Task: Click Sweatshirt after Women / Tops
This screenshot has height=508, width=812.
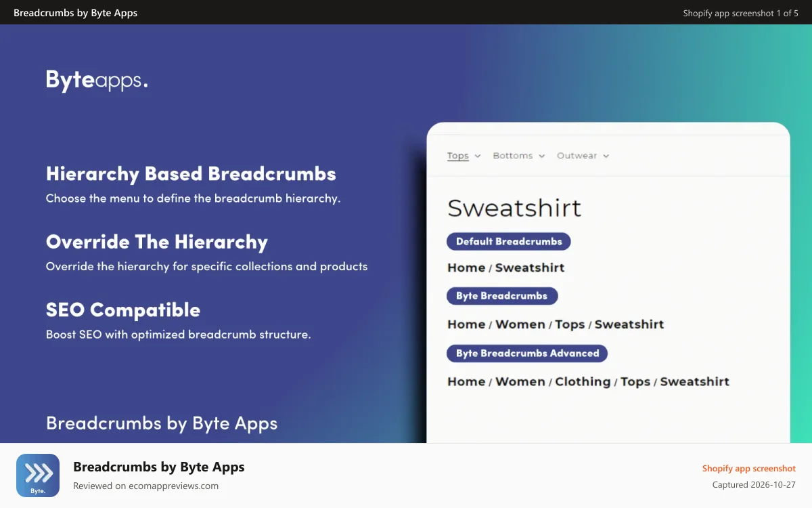Action: coord(629,324)
